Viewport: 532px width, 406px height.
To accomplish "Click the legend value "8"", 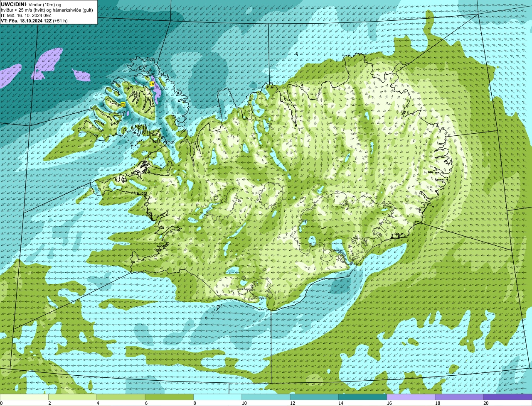I will tap(195, 403).
